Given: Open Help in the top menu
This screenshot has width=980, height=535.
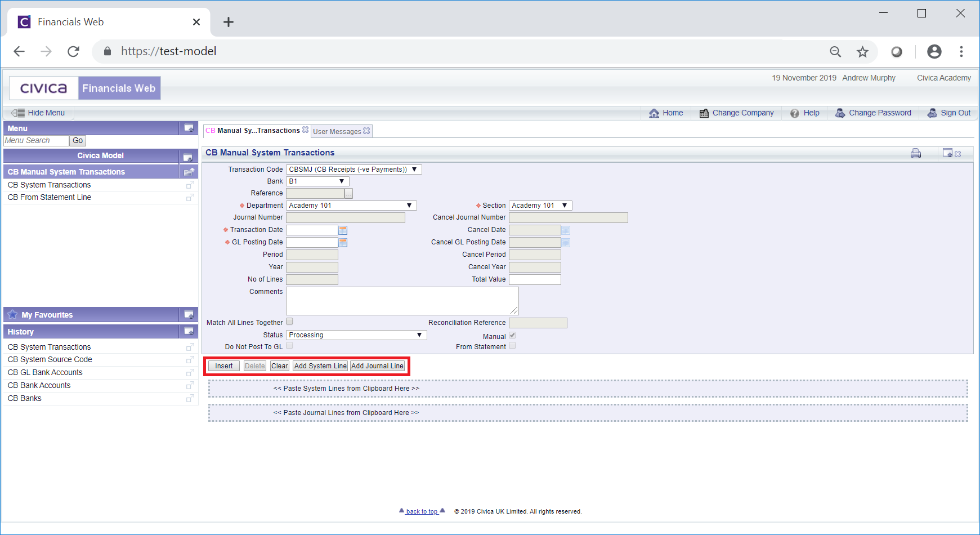Looking at the screenshot, I should tap(805, 113).
